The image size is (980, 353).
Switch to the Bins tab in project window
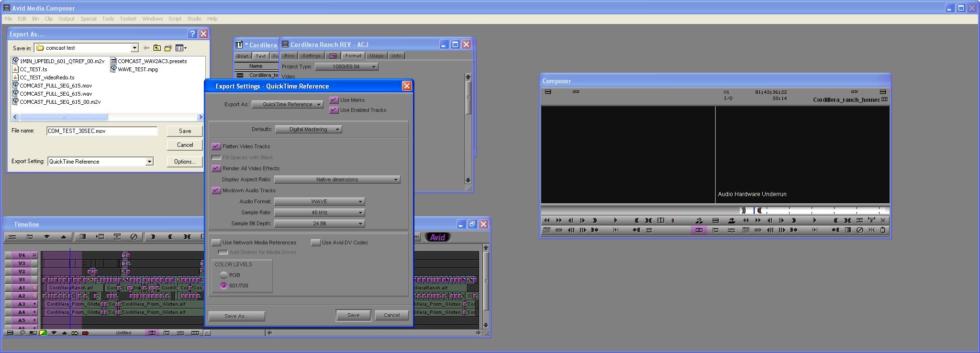point(289,56)
